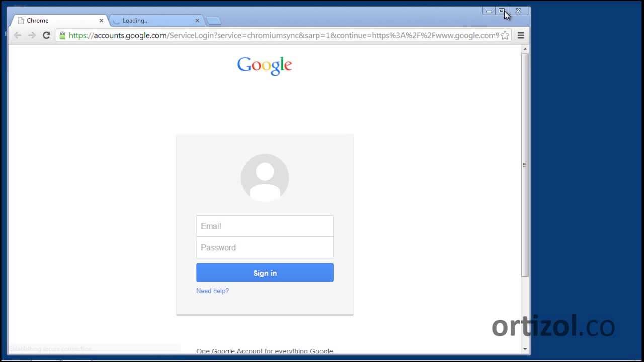This screenshot has height=362, width=644.
Task: Click the vertical scrollbar thumb
Action: (525, 165)
